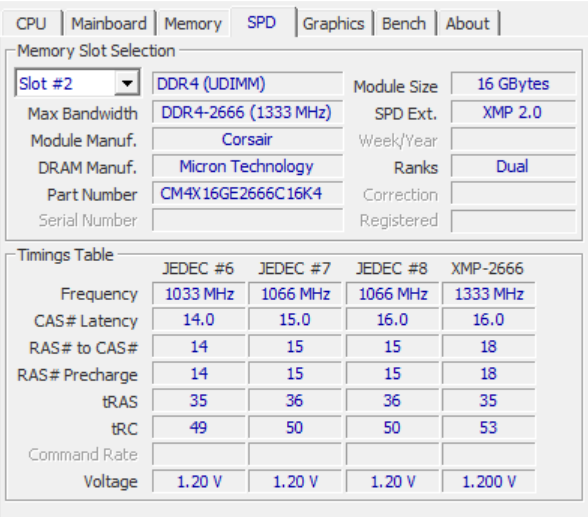This screenshot has height=517, width=588.
Task: Click the RAS# Precharge row label
Action: tap(77, 375)
